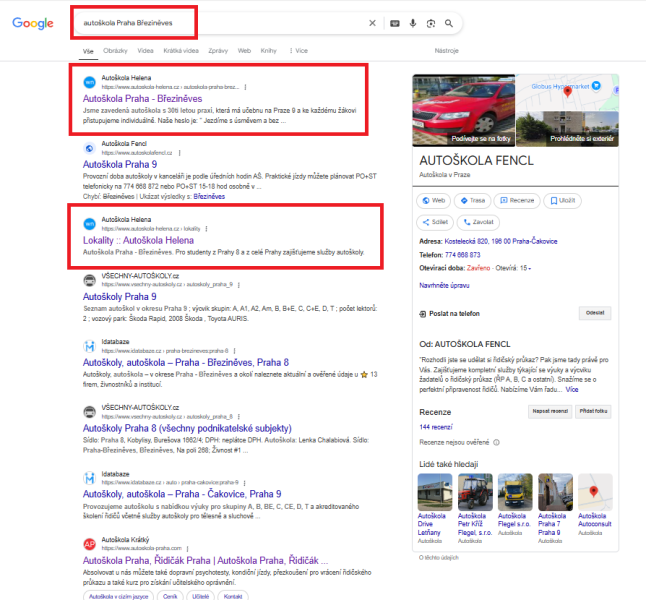Share the place with Sdílet button
This screenshot has width=646, height=600.
click(435, 222)
